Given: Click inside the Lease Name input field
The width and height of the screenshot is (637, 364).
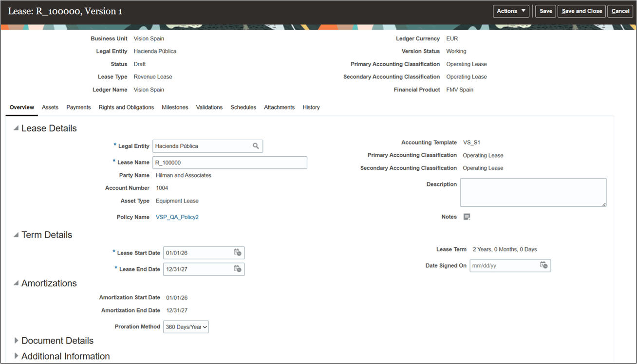Looking at the screenshot, I should (x=229, y=162).
